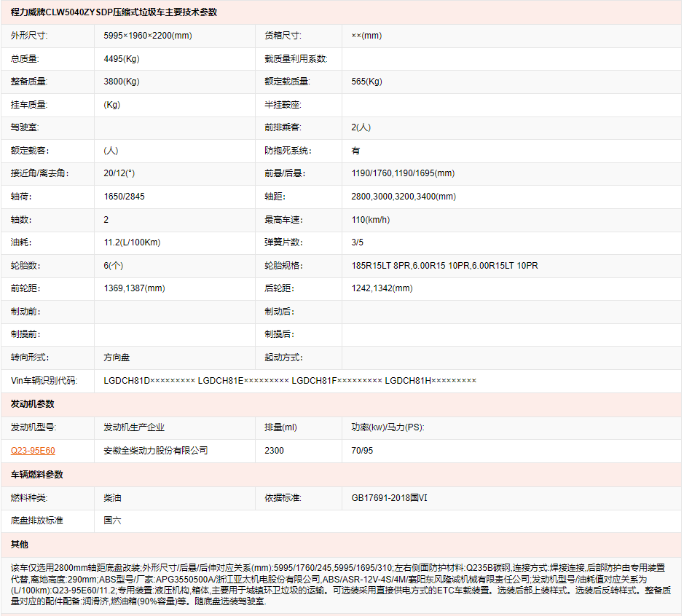Click the total mass value 4495(Kg)
Screen dimensions: 684x616
(x=122, y=59)
